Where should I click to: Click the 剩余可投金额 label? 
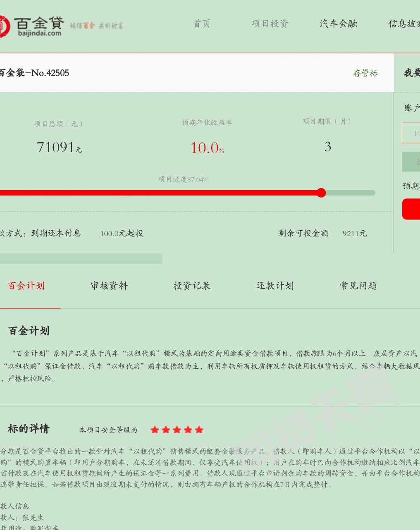[303, 233]
